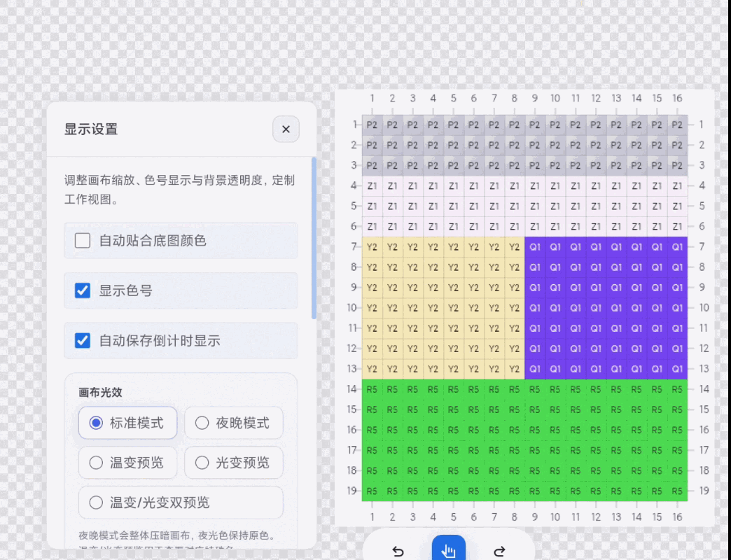731x560 pixels.
Task: Disable the 显示色号 checkbox
Action: [82, 290]
